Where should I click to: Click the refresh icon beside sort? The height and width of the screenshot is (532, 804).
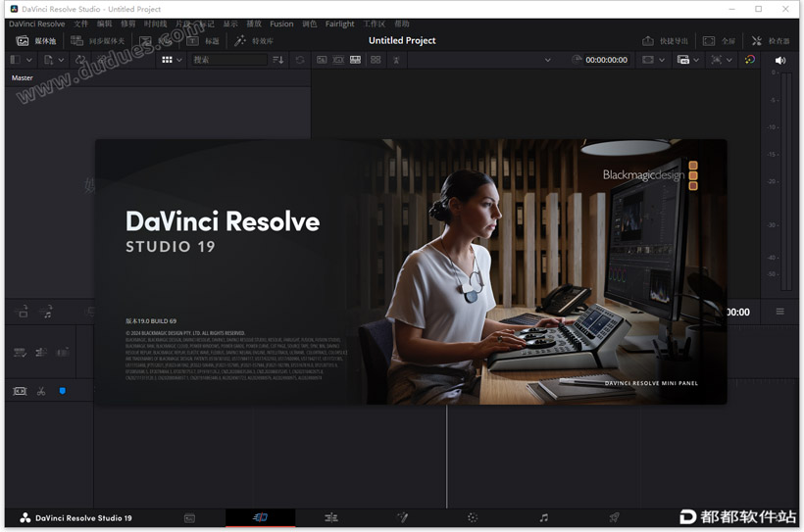tap(300, 60)
